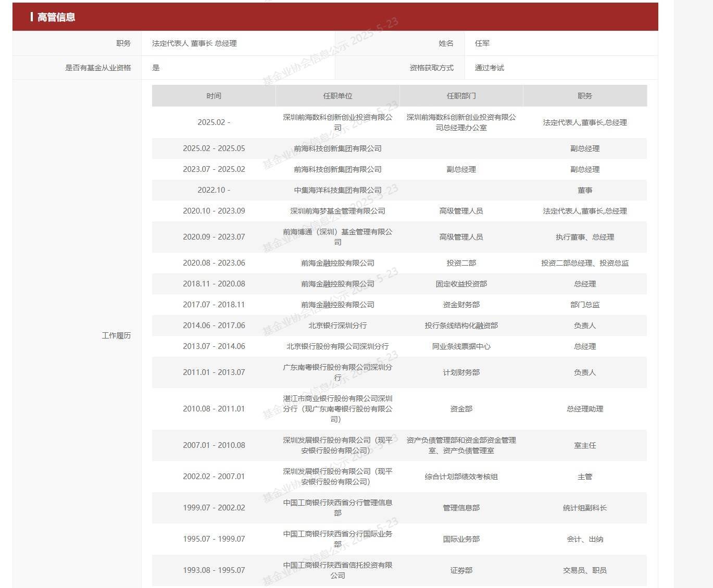Click the 高管信息 section header
This screenshot has width=713, height=588.
(56, 17)
